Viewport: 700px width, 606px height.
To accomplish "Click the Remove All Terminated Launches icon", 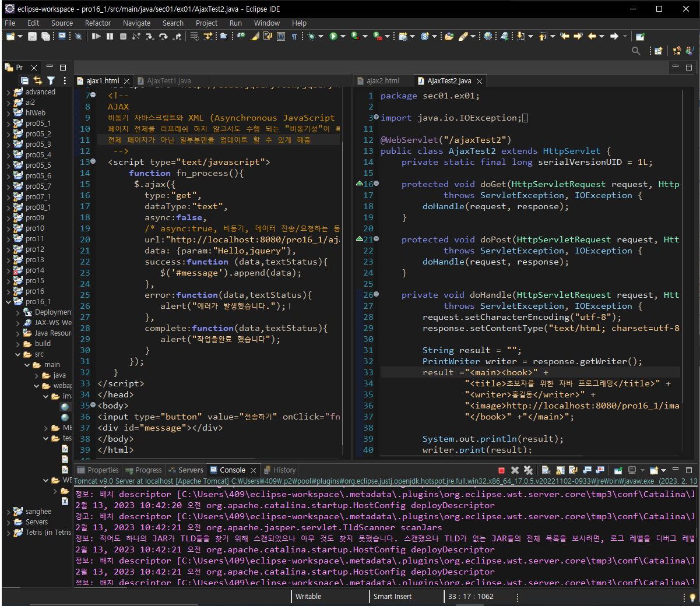I will (x=528, y=470).
